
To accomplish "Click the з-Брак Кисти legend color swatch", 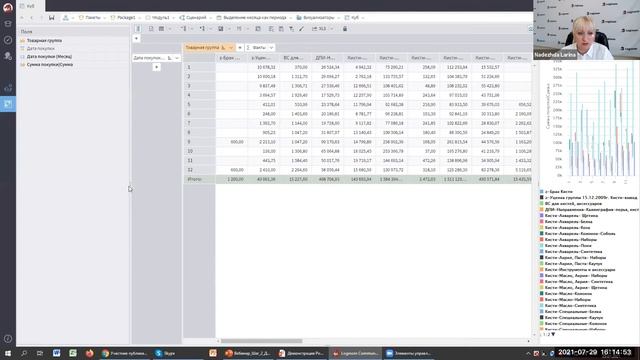I will 542,191.
